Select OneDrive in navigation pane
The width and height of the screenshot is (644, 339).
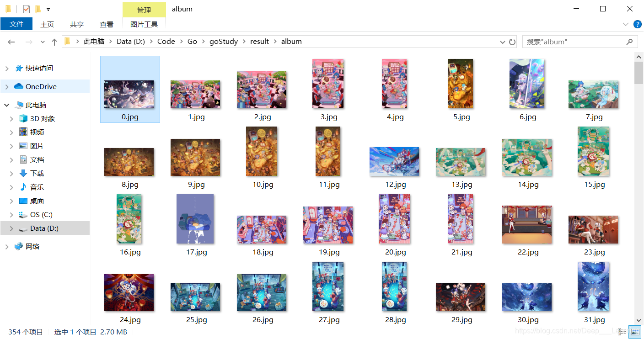click(41, 86)
